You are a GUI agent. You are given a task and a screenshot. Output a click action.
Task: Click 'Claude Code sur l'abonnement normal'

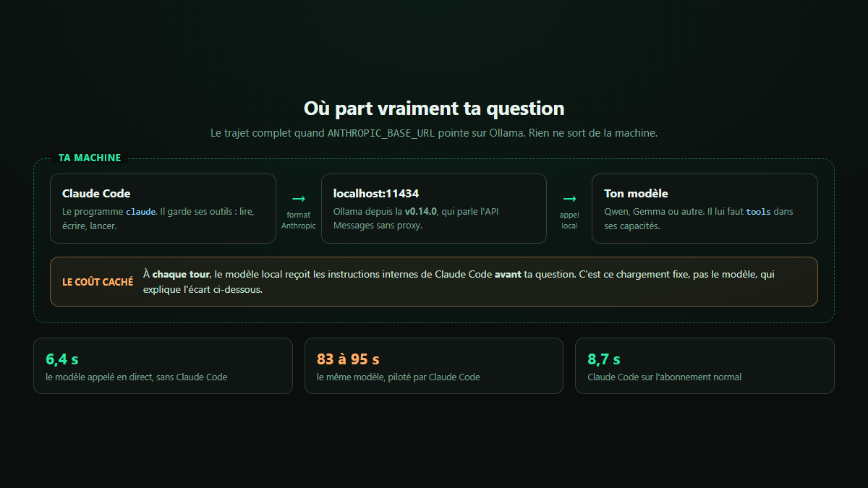point(664,377)
